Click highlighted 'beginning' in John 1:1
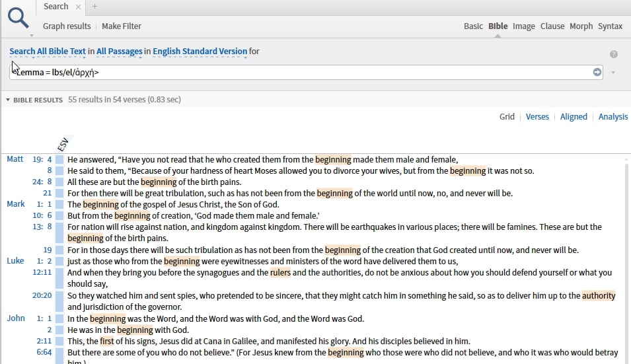This screenshot has height=364, width=631. click(108, 319)
